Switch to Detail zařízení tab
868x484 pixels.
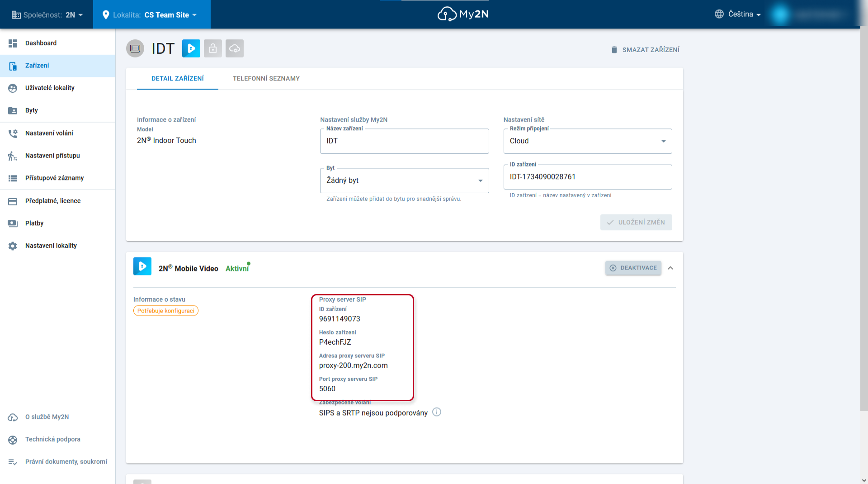point(178,79)
